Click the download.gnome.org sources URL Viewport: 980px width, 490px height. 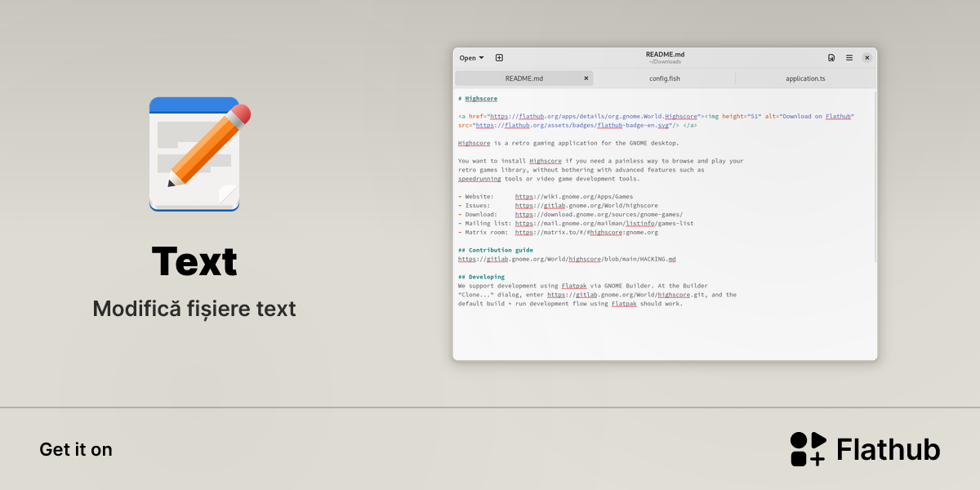click(599, 215)
